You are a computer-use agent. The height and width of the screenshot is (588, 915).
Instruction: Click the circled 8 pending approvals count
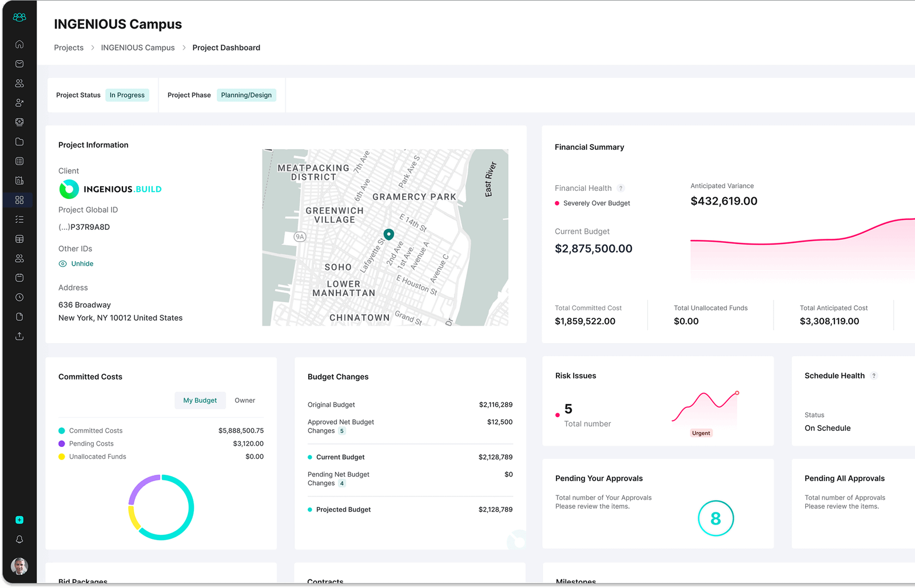click(x=715, y=518)
